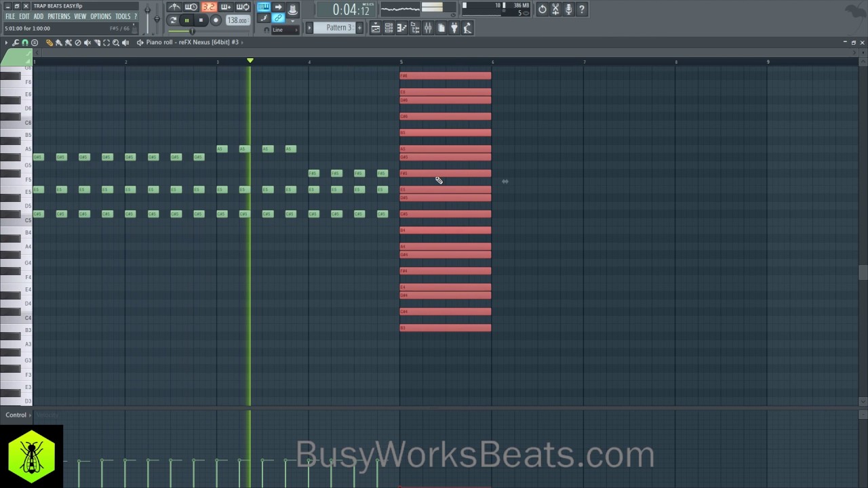Open the VIEW menu
This screenshot has width=868, height=488.
coord(80,16)
